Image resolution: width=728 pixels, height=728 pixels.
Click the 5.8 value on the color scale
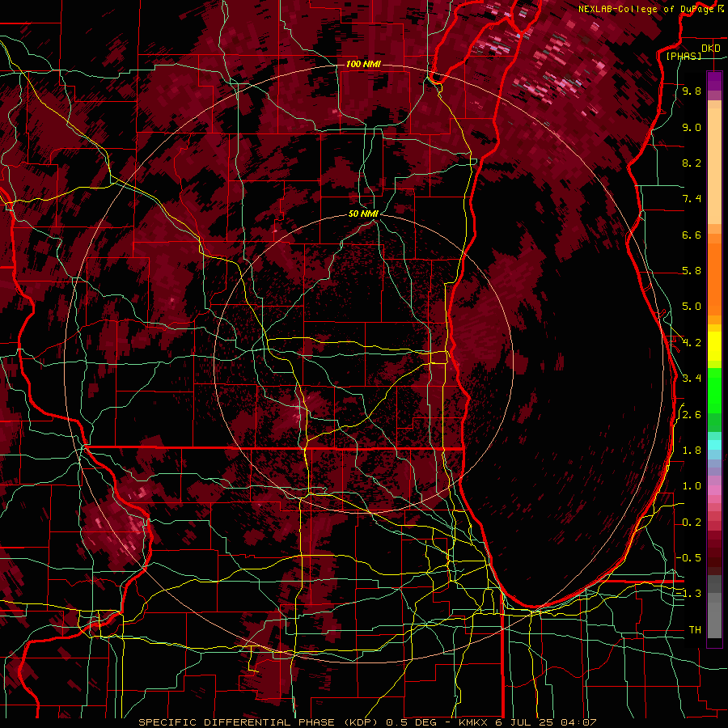click(692, 271)
